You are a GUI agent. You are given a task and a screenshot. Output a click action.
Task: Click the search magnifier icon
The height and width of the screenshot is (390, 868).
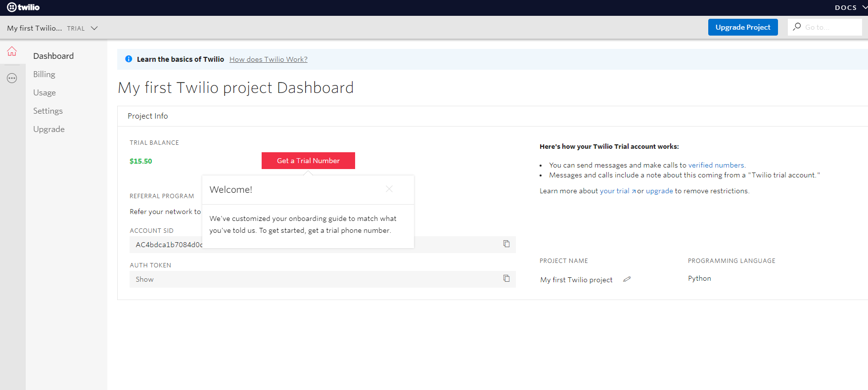coord(797,27)
